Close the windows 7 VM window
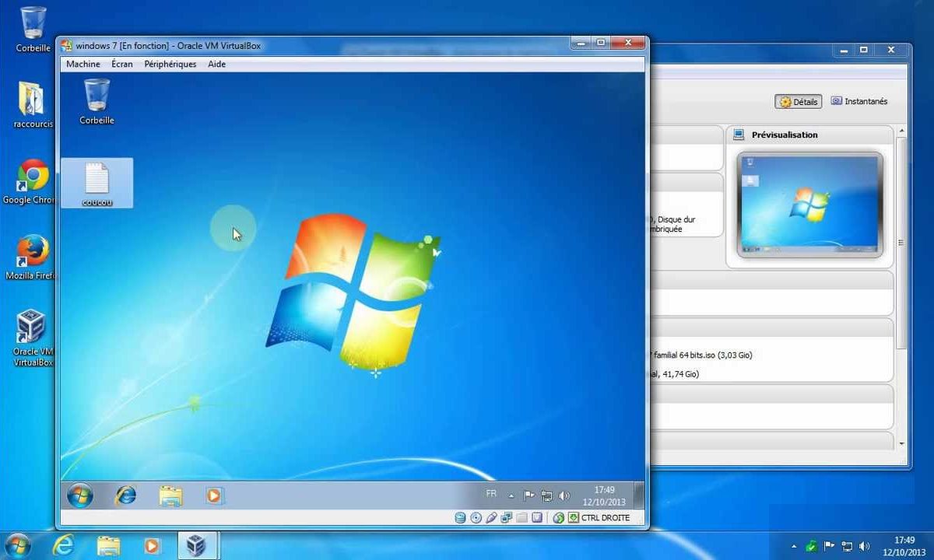The image size is (934, 560). [627, 43]
